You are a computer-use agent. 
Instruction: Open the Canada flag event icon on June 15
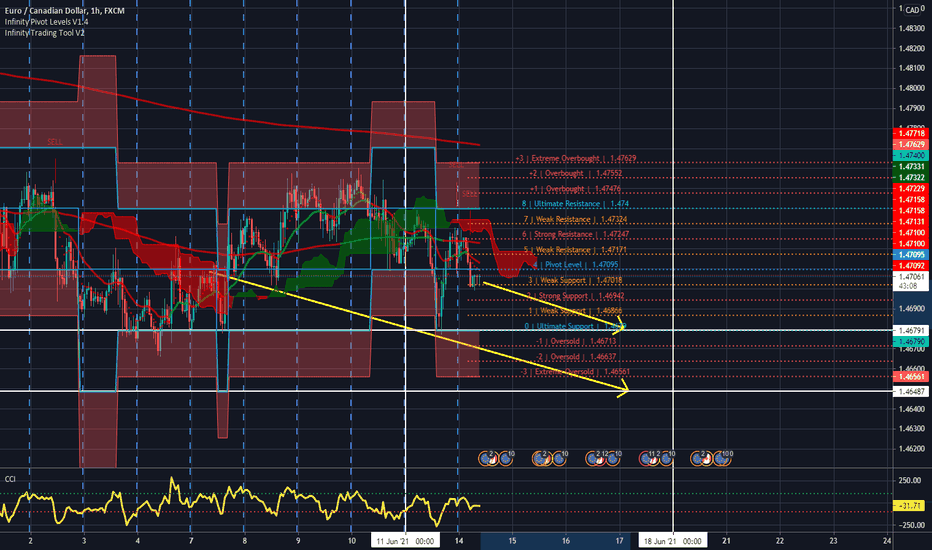tap(547, 459)
